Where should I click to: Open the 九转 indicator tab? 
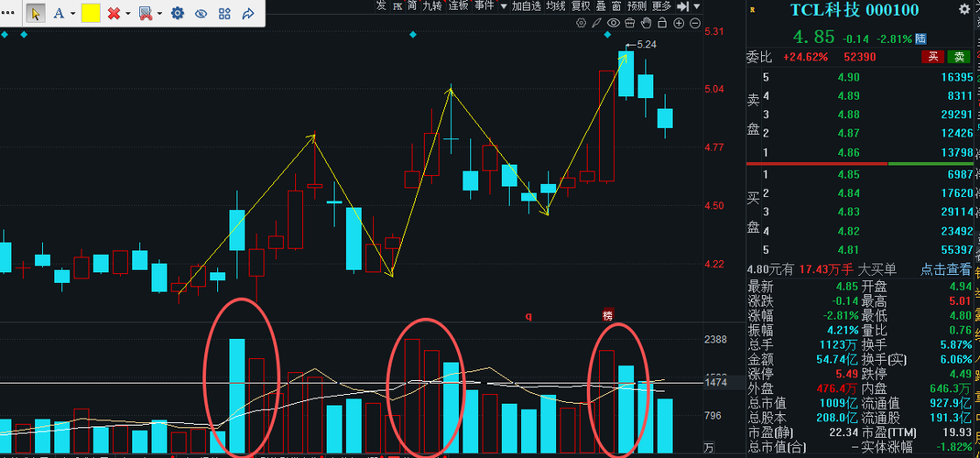pos(431,6)
